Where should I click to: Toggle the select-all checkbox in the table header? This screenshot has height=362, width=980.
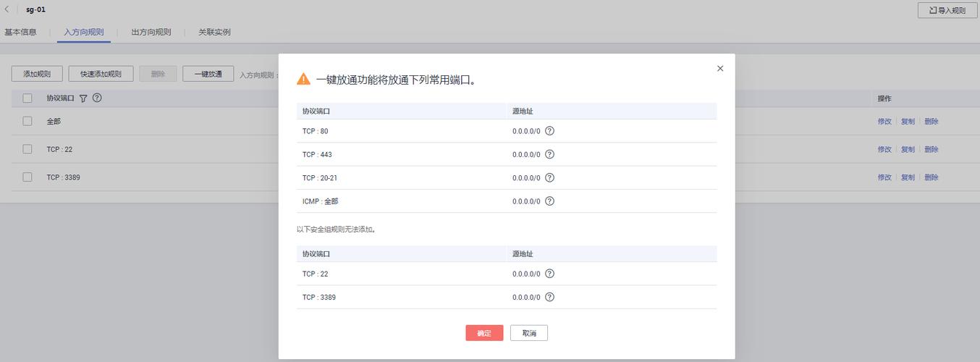tap(28, 98)
